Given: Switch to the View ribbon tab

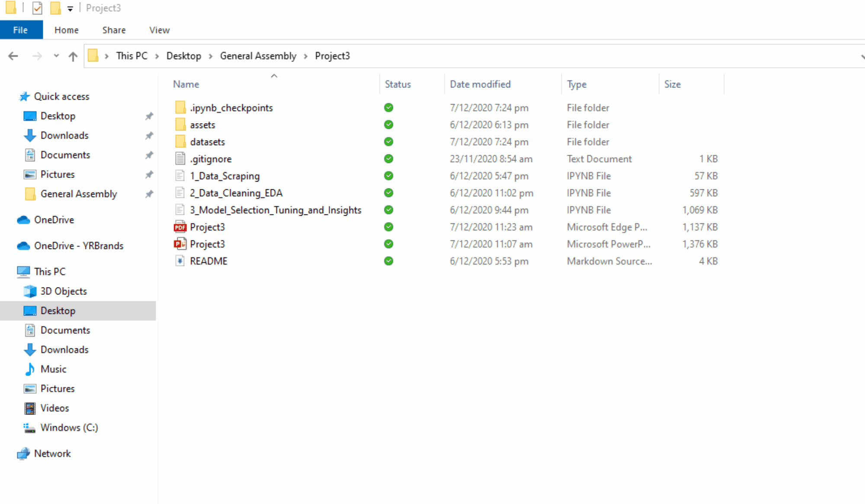Looking at the screenshot, I should click(159, 30).
